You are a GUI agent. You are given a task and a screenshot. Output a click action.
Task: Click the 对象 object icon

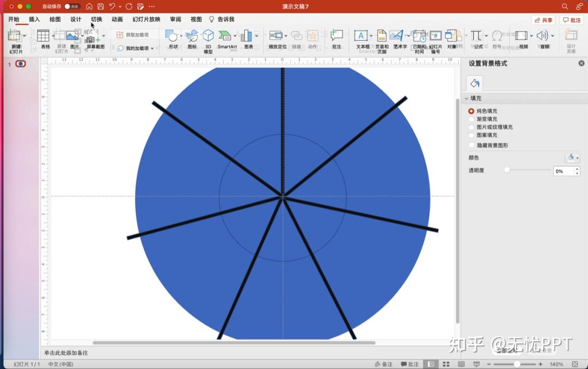click(x=451, y=36)
